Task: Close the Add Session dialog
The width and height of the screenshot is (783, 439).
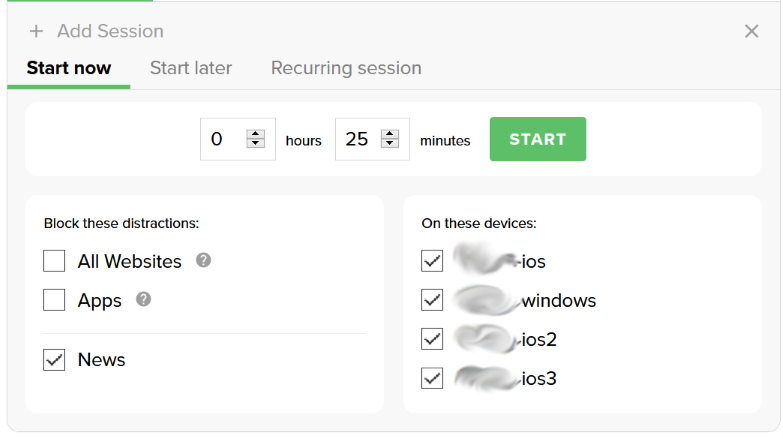Action: pos(752,32)
